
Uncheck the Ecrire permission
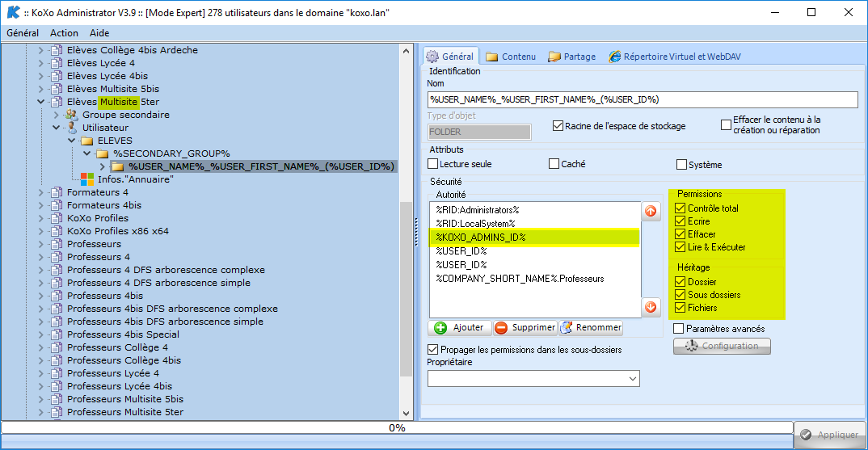click(x=680, y=221)
